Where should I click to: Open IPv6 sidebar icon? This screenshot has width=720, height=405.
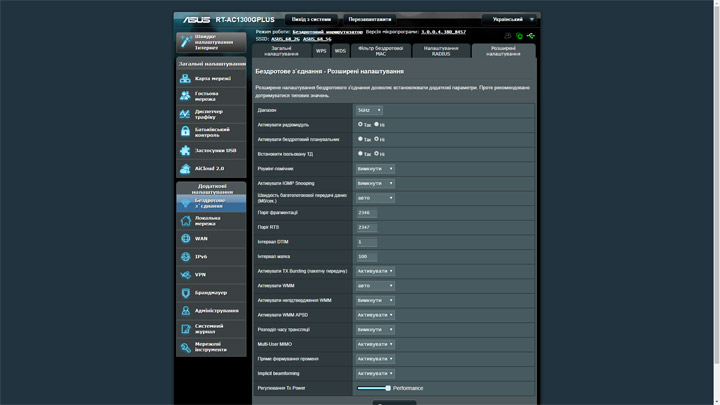click(185, 257)
